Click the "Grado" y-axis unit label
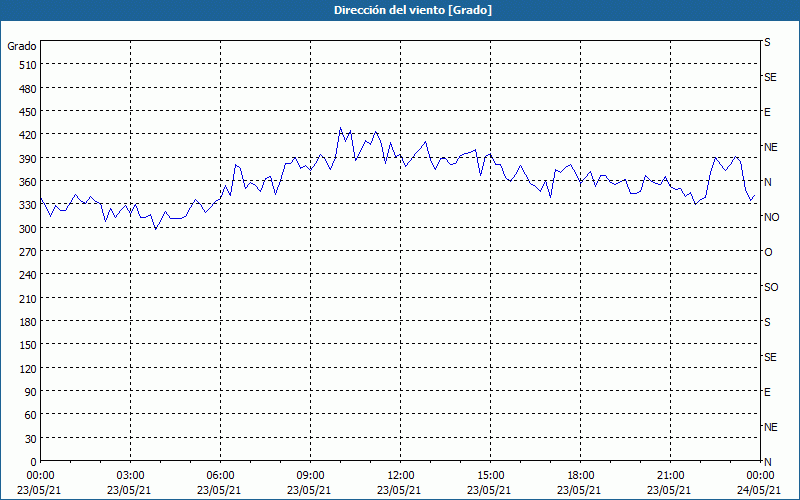800x500 pixels. (22, 46)
